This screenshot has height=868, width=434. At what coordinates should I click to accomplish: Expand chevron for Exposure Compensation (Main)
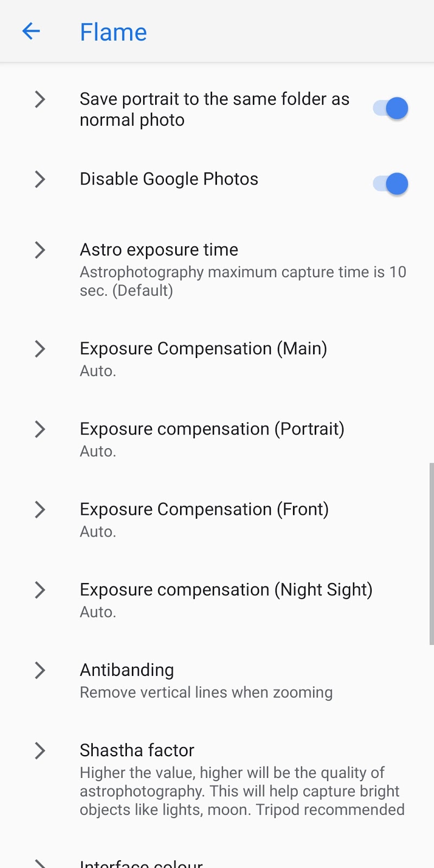click(40, 349)
